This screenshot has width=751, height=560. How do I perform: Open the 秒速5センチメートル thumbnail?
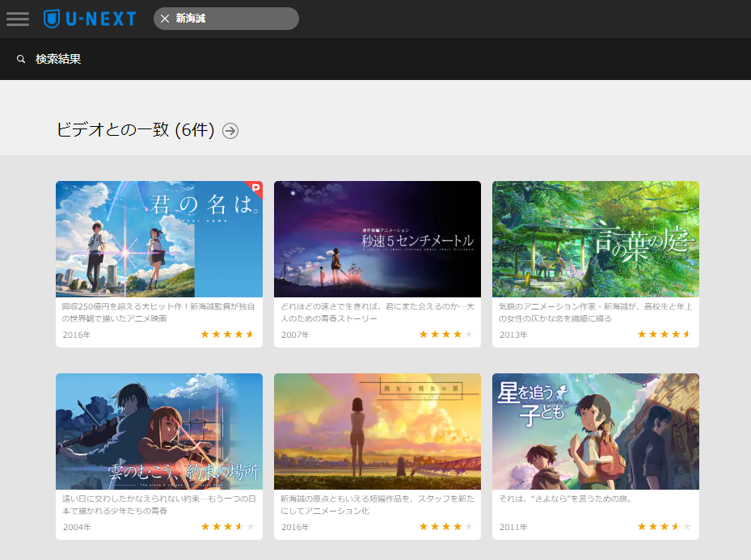tap(378, 239)
